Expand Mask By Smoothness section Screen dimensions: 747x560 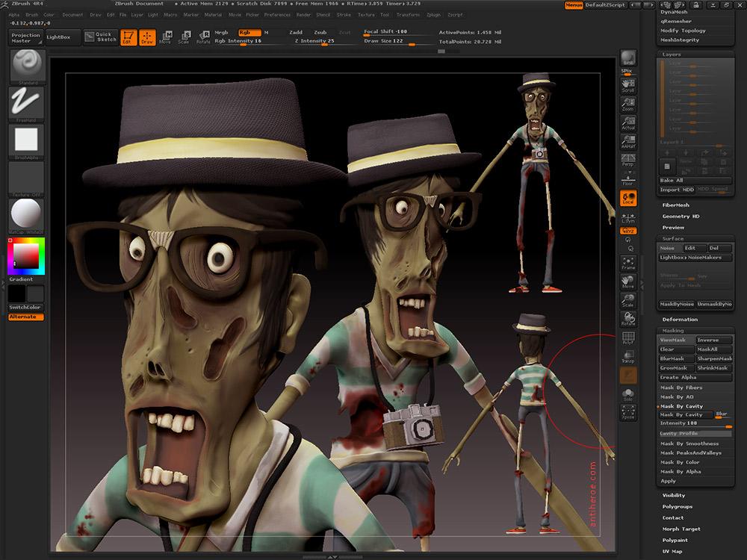689,444
